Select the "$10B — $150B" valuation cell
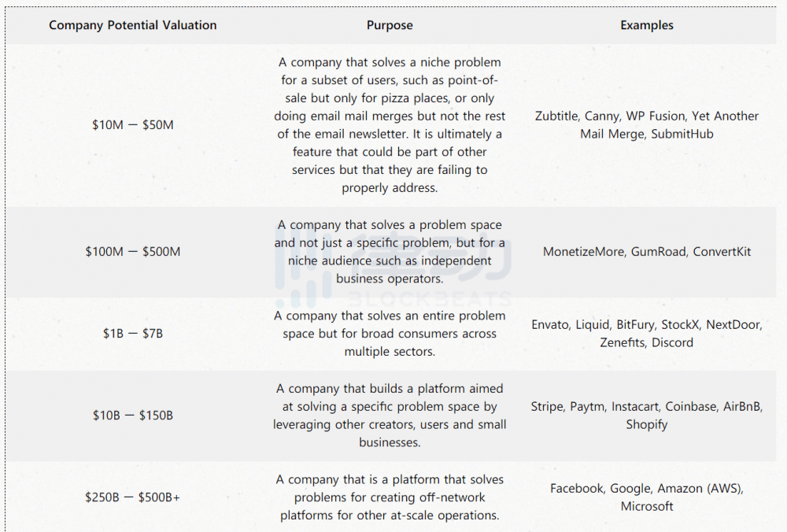 click(132, 416)
